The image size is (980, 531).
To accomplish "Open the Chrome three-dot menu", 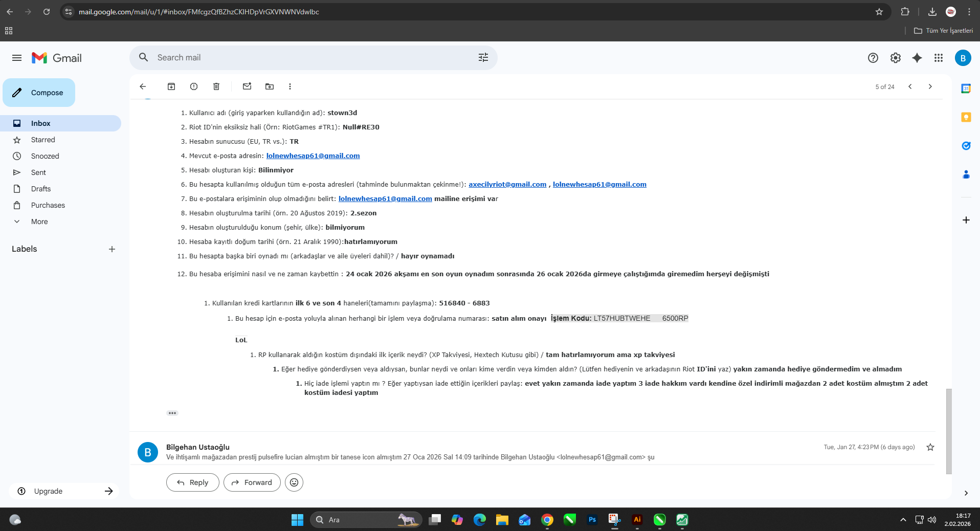I will (x=969, y=12).
